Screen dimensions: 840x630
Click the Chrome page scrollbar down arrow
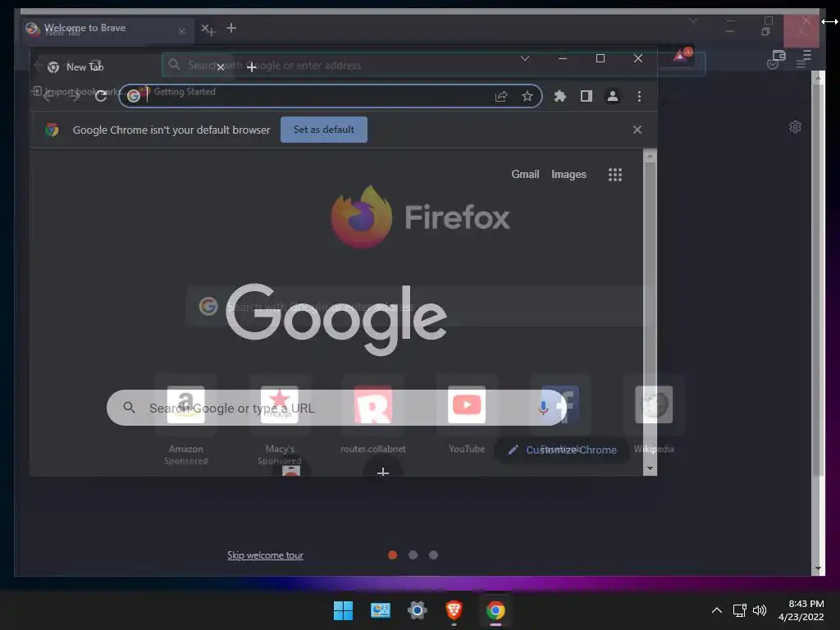[650, 468]
